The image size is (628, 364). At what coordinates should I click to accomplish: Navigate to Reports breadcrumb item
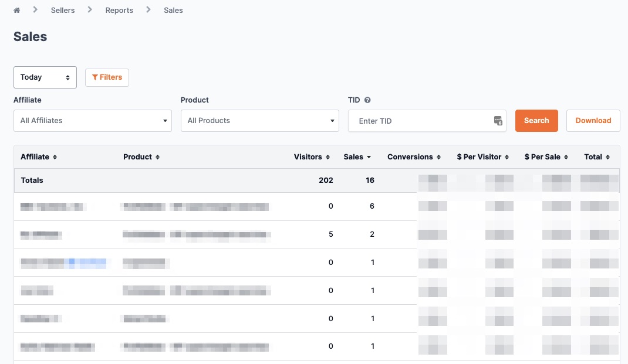[x=119, y=11]
